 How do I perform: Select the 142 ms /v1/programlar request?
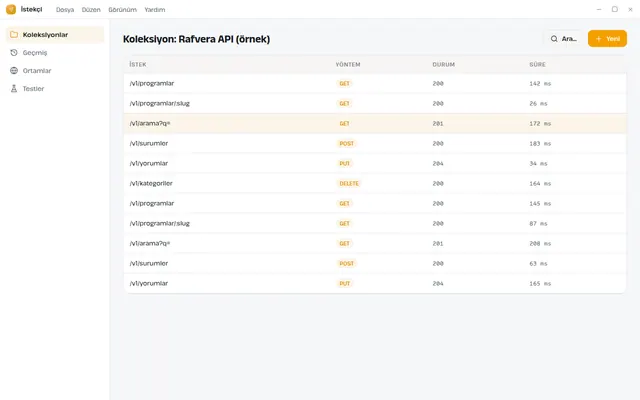375,83
